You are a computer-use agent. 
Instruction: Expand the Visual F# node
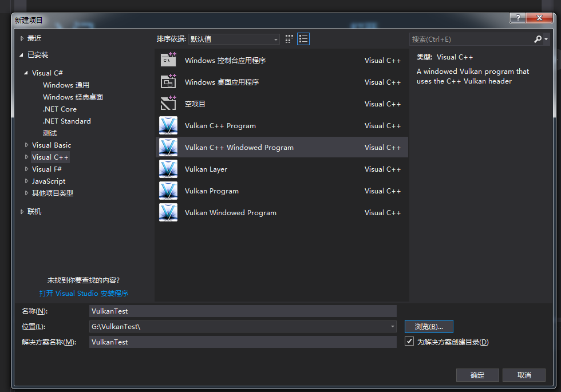coord(26,169)
